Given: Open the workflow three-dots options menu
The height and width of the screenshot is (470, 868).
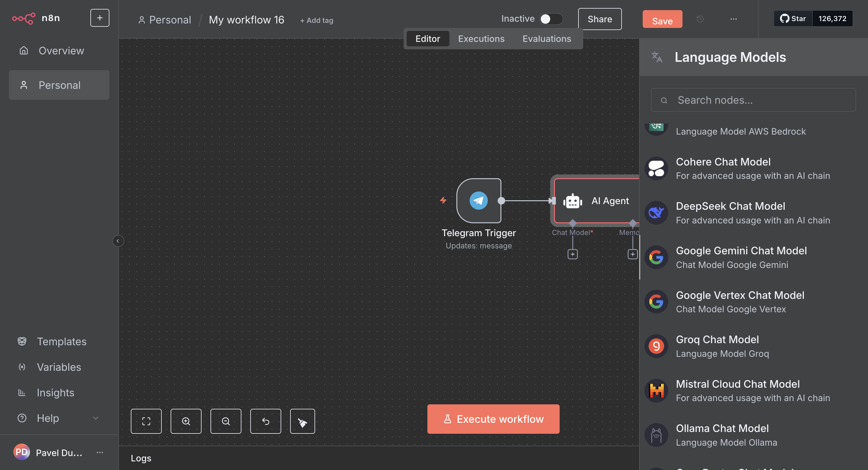Looking at the screenshot, I should click(x=733, y=19).
